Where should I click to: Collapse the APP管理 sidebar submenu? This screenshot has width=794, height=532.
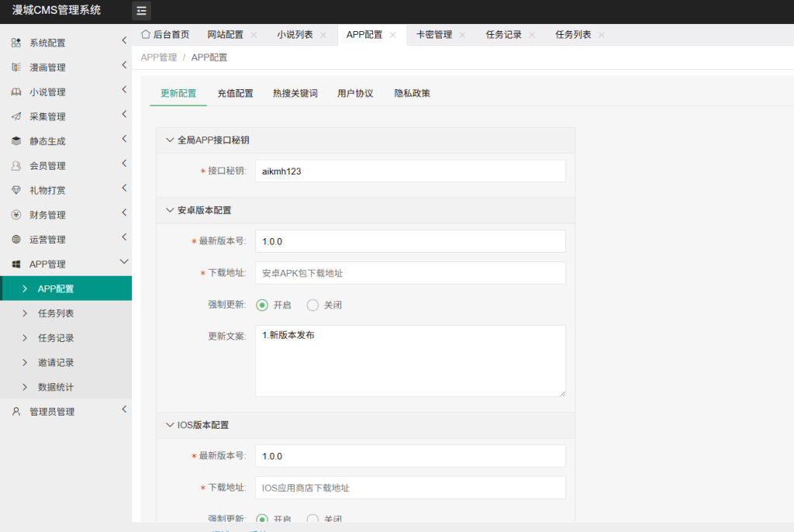[x=124, y=262]
